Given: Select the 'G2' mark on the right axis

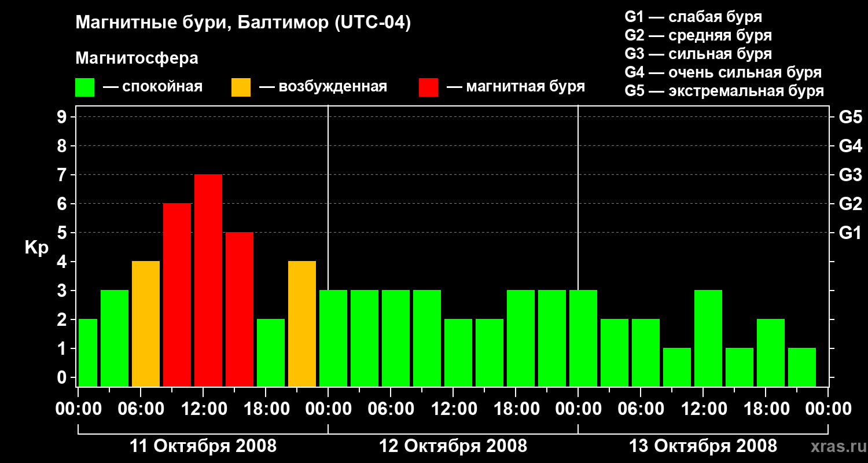Looking at the screenshot, I should point(850,204).
